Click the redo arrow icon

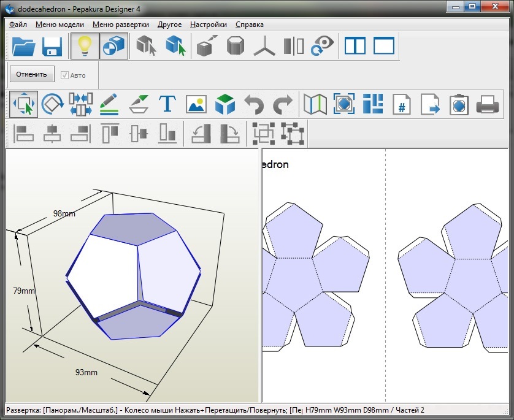tap(282, 104)
